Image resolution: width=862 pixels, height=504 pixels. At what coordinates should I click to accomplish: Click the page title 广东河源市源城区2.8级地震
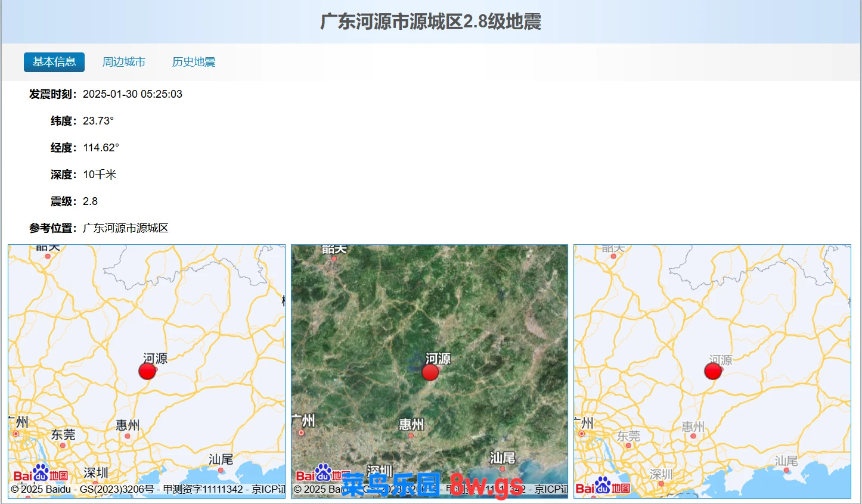click(x=431, y=22)
